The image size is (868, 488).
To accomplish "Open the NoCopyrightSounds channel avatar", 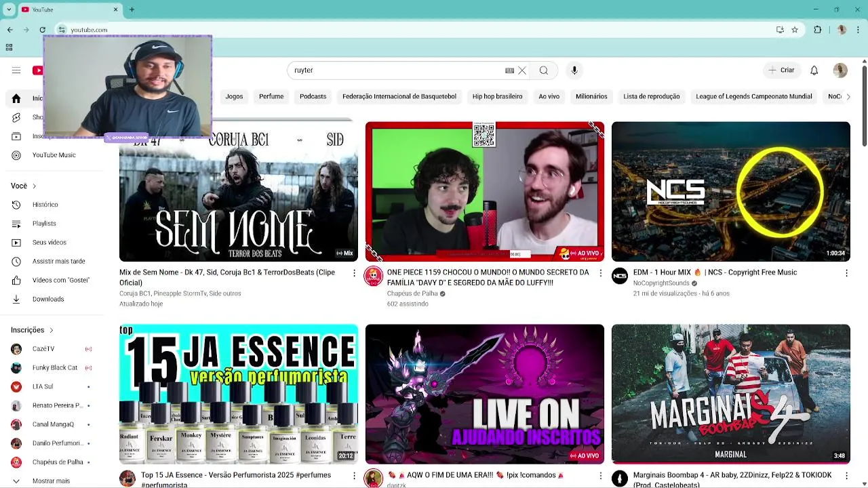I will point(620,277).
